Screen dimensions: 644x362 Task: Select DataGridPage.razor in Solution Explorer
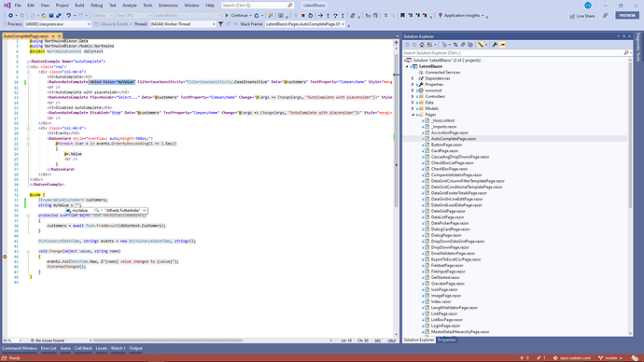(448, 211)
